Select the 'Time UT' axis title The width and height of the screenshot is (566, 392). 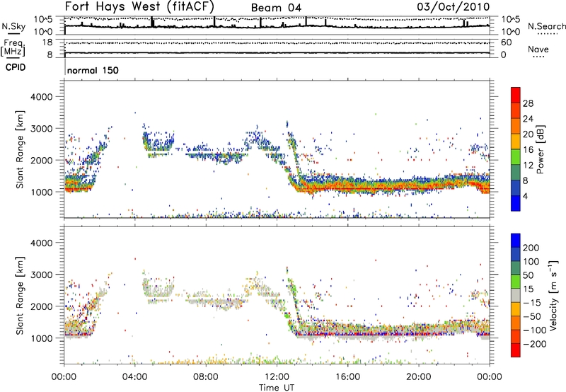277,387
